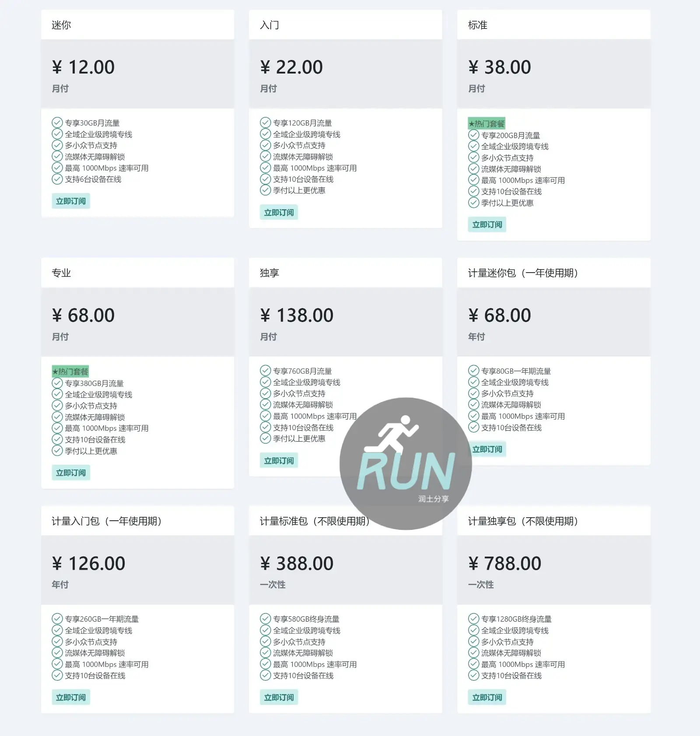Click the ¥ 788.00 price of 计量独享包

[x=504, y=564]
